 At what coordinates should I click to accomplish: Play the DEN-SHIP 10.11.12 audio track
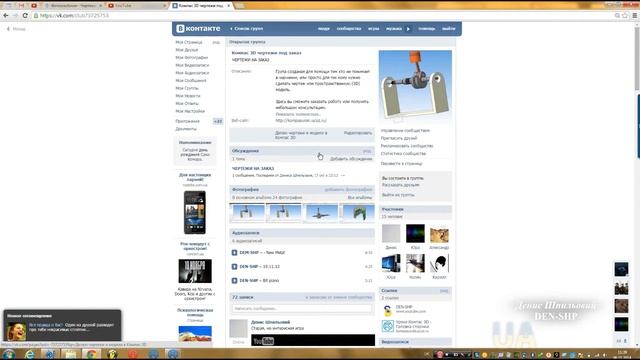(x=234, y=267)
